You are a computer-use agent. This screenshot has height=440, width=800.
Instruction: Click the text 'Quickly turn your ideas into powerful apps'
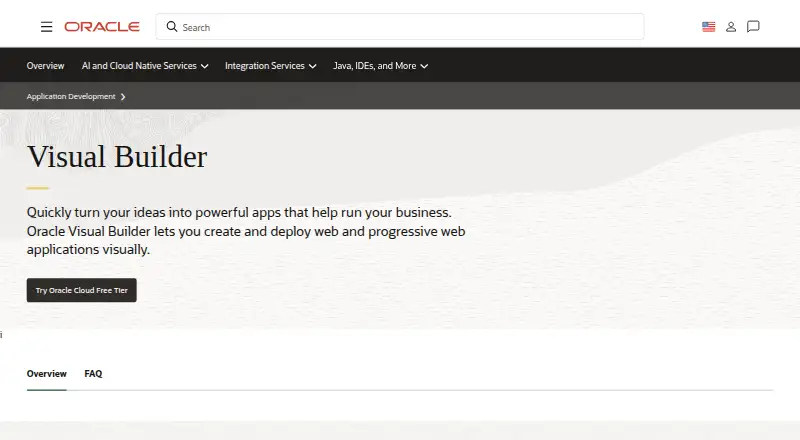tap(154, 212)
